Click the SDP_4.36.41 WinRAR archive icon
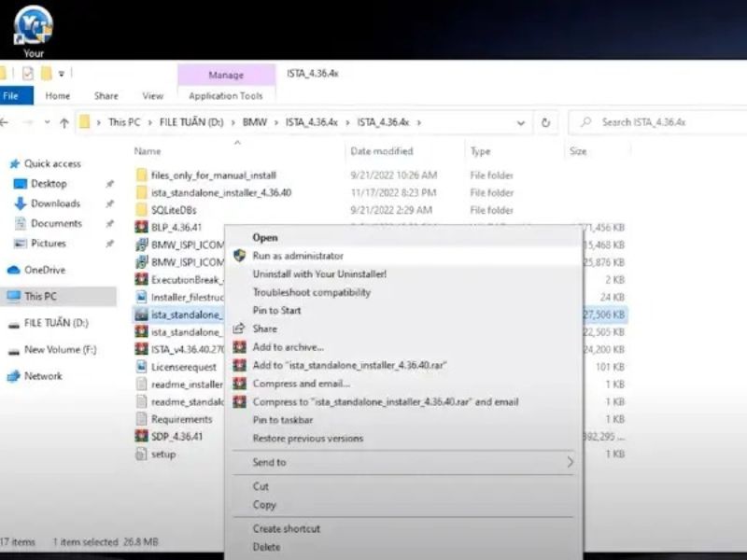This screenshot has width=747, height=560. point(141,436)
